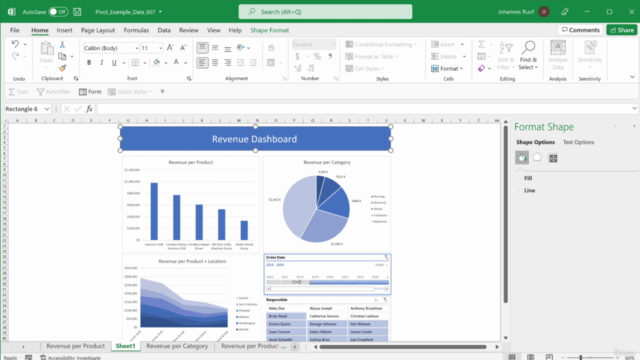640x360 pixels.
Task: Switch to the Insert tab
Action: [64, 30]
